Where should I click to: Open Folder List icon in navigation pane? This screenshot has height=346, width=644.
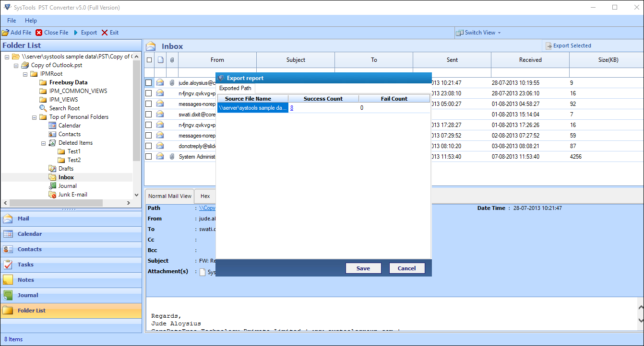coord(8,311)
